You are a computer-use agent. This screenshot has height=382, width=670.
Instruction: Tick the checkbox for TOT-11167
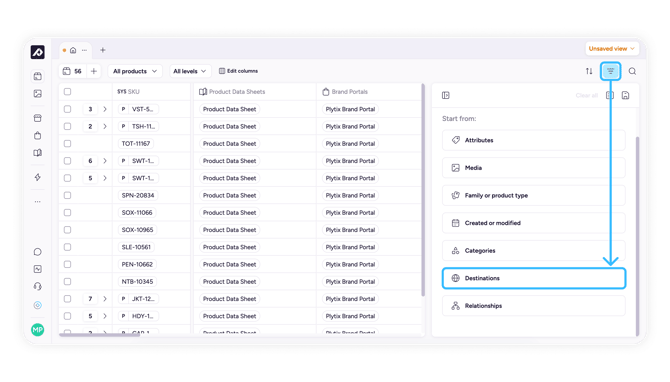(x=68, y=144)
